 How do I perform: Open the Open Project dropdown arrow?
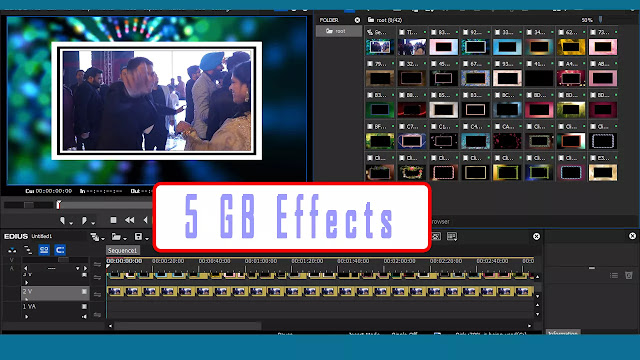[124, 238]
